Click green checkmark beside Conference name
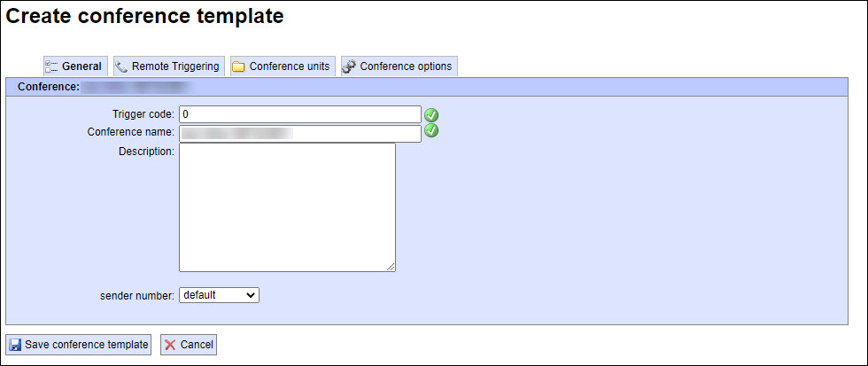This screenshot has width=868, height=366. 431,131
